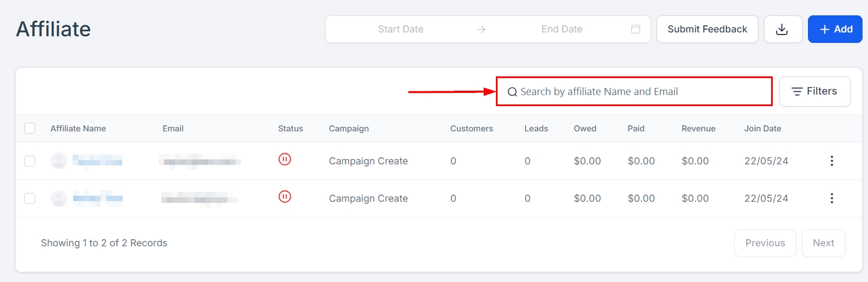Click the paused status icon in second row
Screen dimensions: 868x282
(285, 197)
